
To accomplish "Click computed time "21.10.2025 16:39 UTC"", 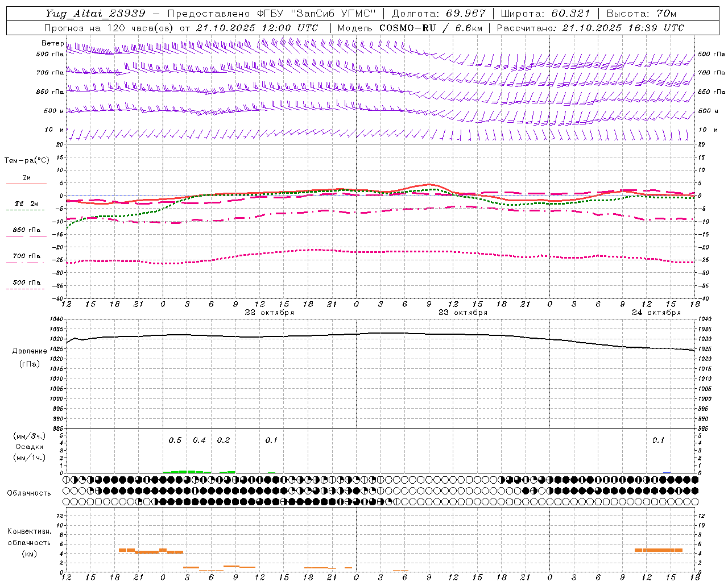I will click(x=623, y=28).
